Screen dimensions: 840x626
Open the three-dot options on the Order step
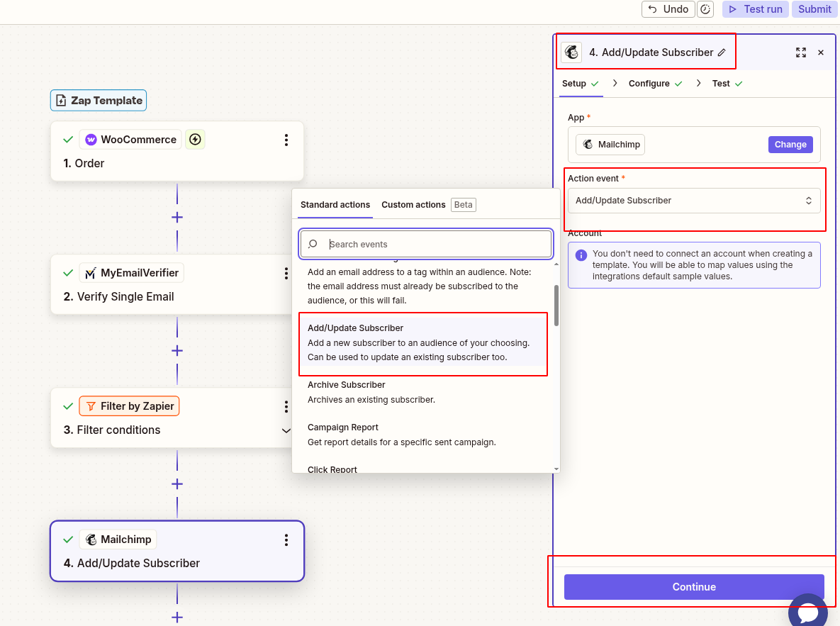click(286, 140)
